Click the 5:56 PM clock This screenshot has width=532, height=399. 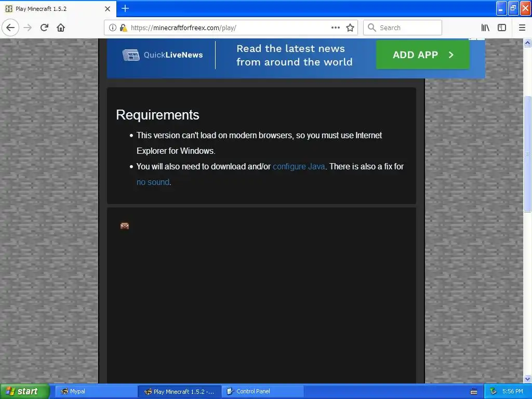pyautogui.click(x=513, y=391)
